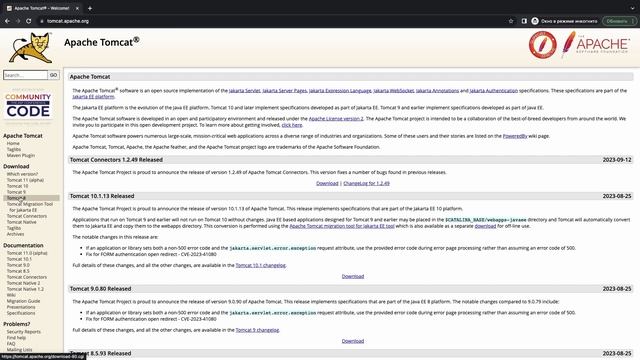Open Migration Guide in the sidebar

click(23, 301)
